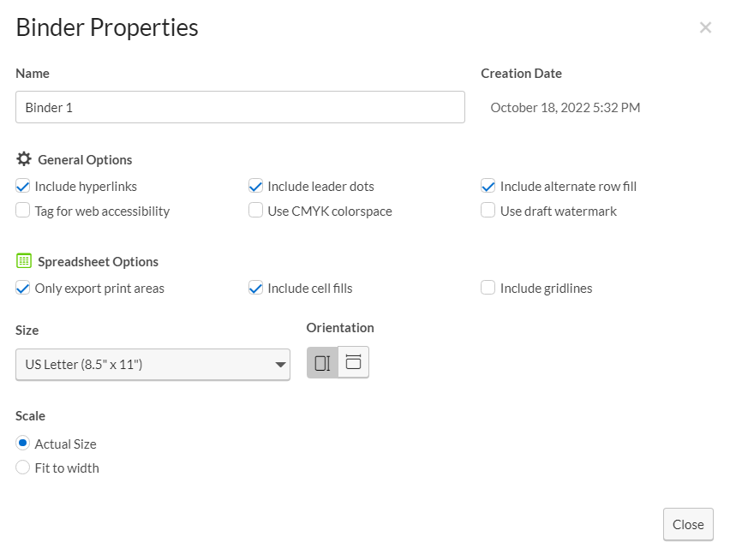The height and width of the screenshot is (560, 730).
Task: Disable the Include hyperlinks checkbox
Action: coord(22,186)
